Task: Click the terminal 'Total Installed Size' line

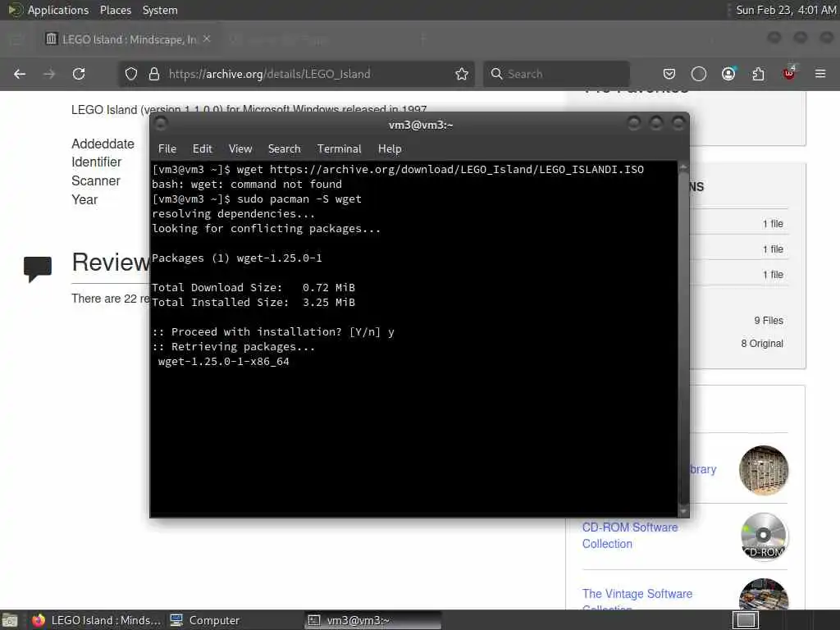Action: coord(253,303)
